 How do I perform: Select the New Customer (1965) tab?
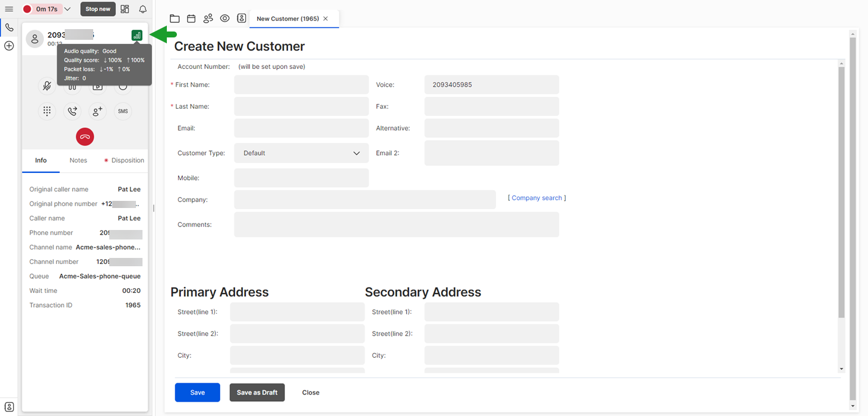click(x=288, y=19)
